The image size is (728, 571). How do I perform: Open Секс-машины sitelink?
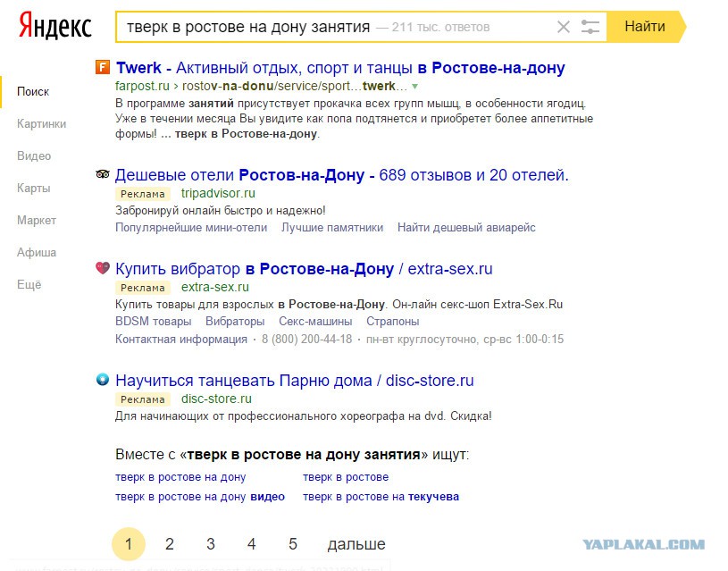315,322
